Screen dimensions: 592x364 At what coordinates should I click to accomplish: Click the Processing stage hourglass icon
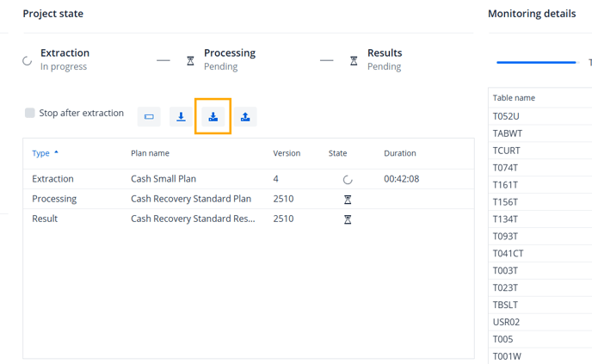coord(190,60)
